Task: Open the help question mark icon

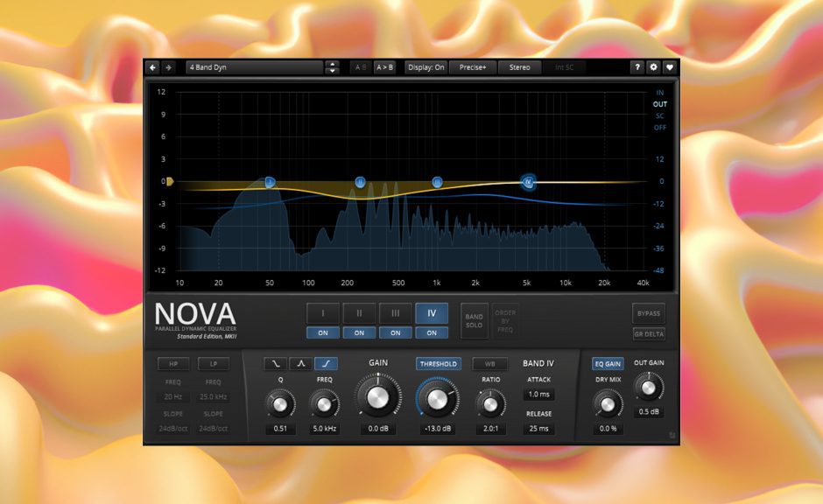Action: point(637,67)
